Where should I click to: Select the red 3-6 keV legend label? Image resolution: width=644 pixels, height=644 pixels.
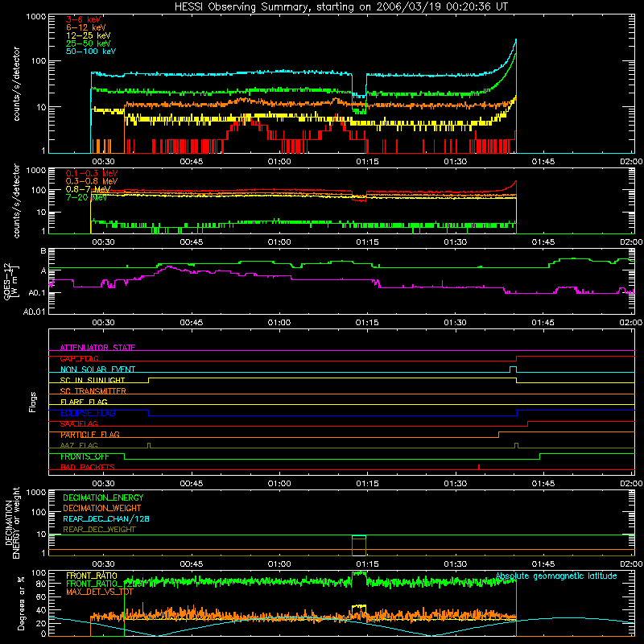pos(84,19)
